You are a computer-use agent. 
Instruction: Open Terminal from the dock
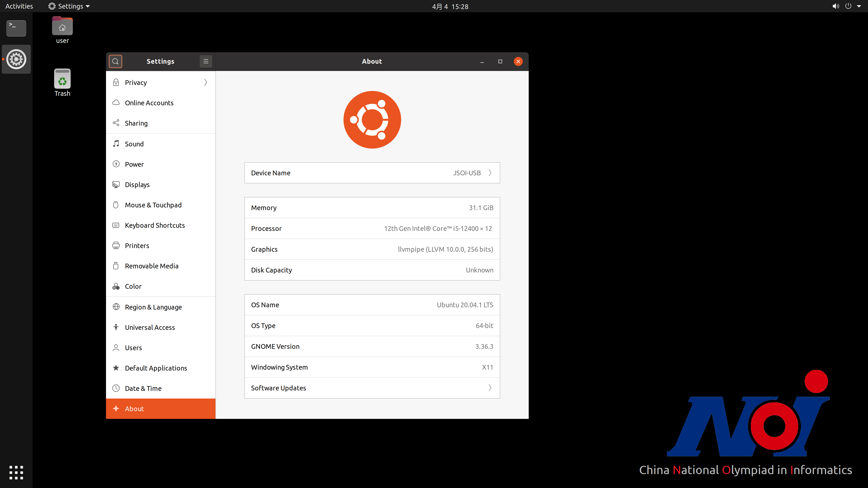pyautogui.click(x=16, y=28)
